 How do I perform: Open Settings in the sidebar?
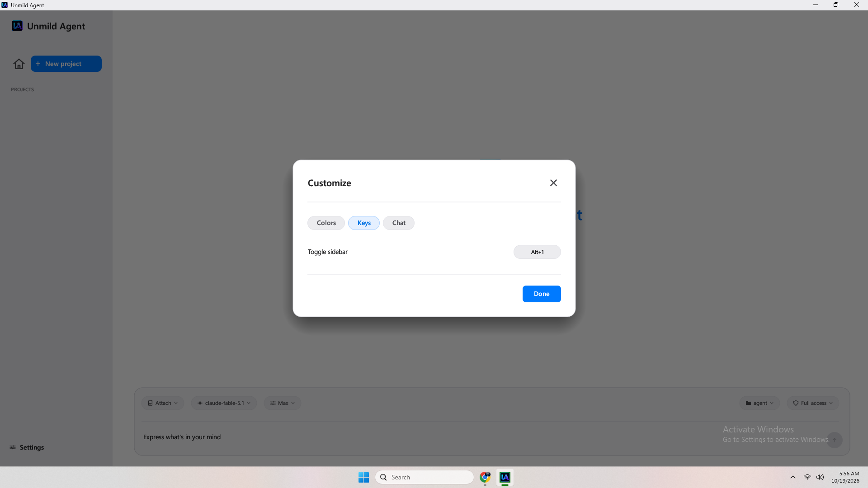(27, 447)
